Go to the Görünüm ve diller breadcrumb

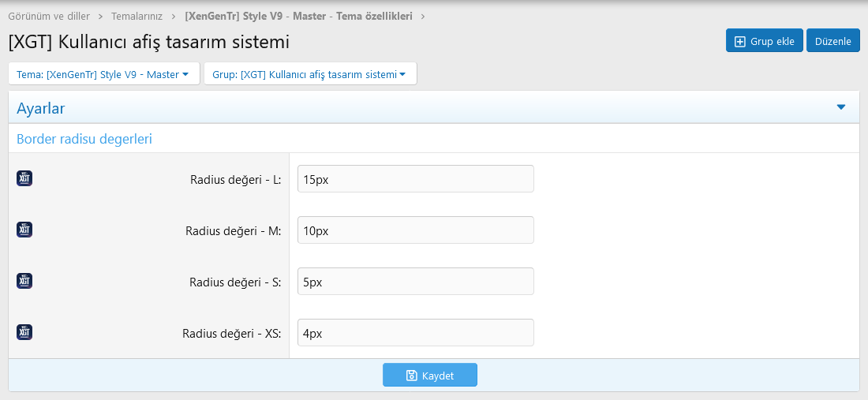click(x=49, y=16)
